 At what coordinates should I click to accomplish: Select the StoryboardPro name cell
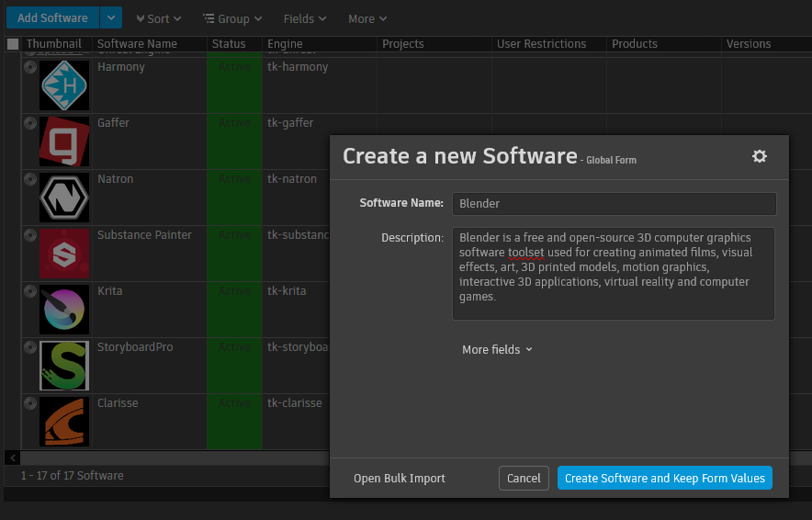(x=149, y=365)
